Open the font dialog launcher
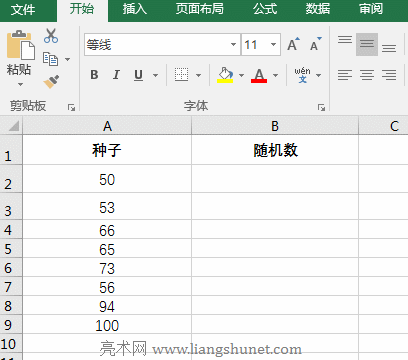The height and width of the screenshot is (360, 408). [x=321, y=107]
